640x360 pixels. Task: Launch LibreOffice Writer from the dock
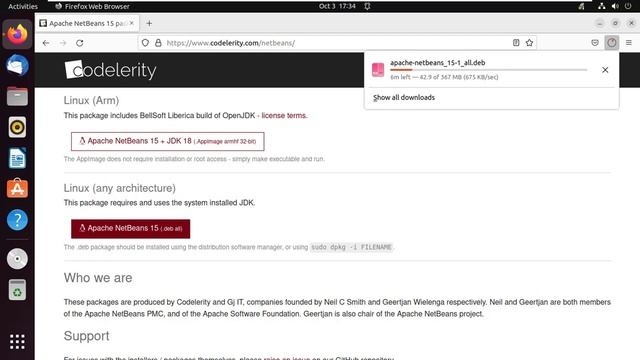17,158
